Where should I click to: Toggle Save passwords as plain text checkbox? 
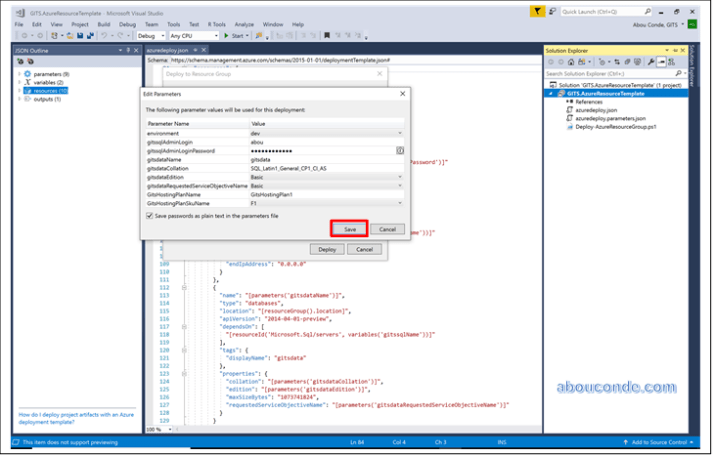pyautogui.click(x=150, y=215)
